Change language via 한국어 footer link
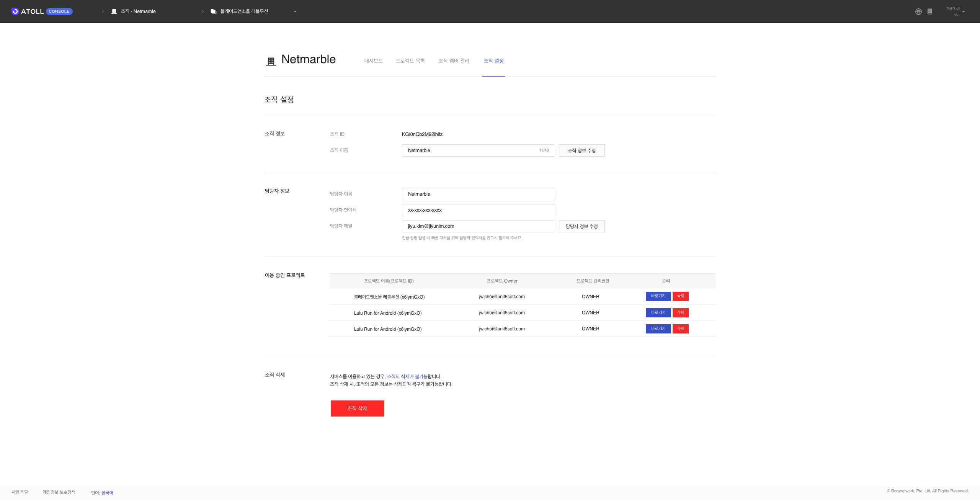 point(107,493)
